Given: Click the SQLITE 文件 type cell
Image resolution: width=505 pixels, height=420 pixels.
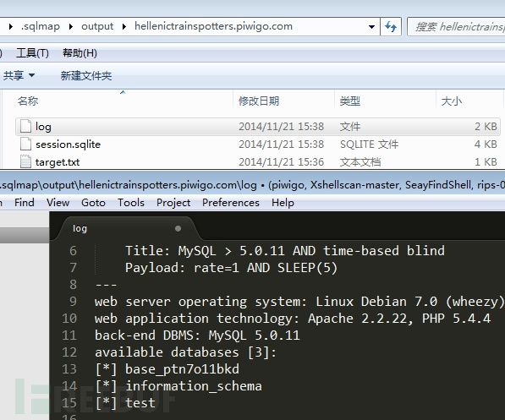Looking at the screenshot, I should click(369, 145).
